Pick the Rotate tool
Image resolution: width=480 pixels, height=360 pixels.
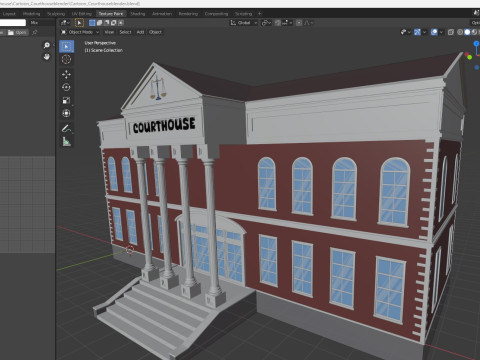(x=66, y=87)
